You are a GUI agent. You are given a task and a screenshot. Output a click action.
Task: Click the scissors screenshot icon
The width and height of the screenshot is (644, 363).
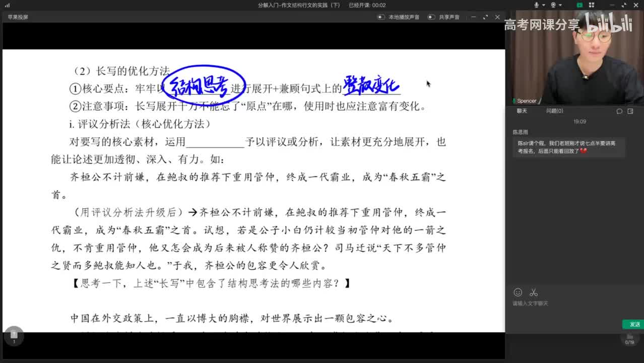[534, 292]
